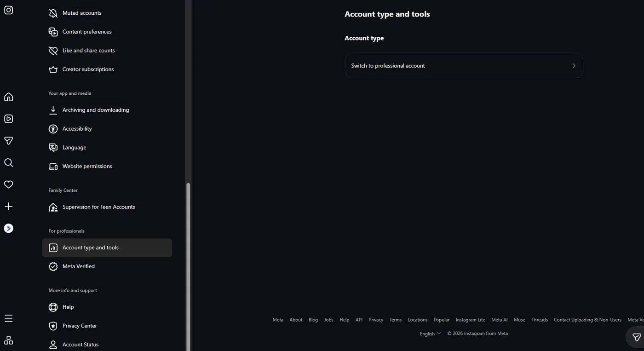Click the Muted accounts bell icon
The height and width of the screenshot is (351, 644).
(53, 13)
